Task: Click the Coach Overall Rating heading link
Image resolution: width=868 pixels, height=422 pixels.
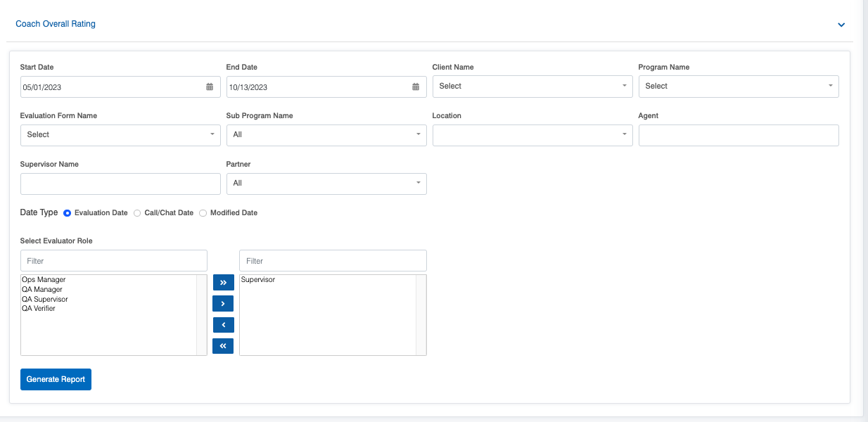Action: [56, 24]
